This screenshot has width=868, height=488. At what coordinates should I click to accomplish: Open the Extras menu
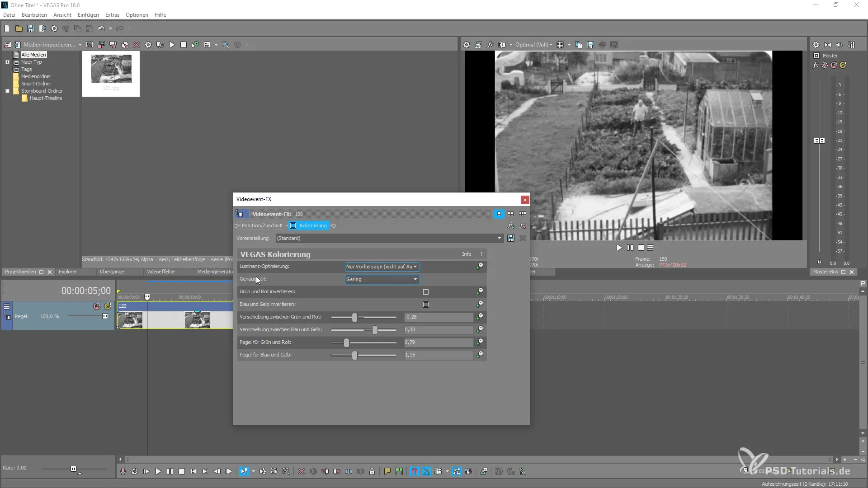[112, 15]
